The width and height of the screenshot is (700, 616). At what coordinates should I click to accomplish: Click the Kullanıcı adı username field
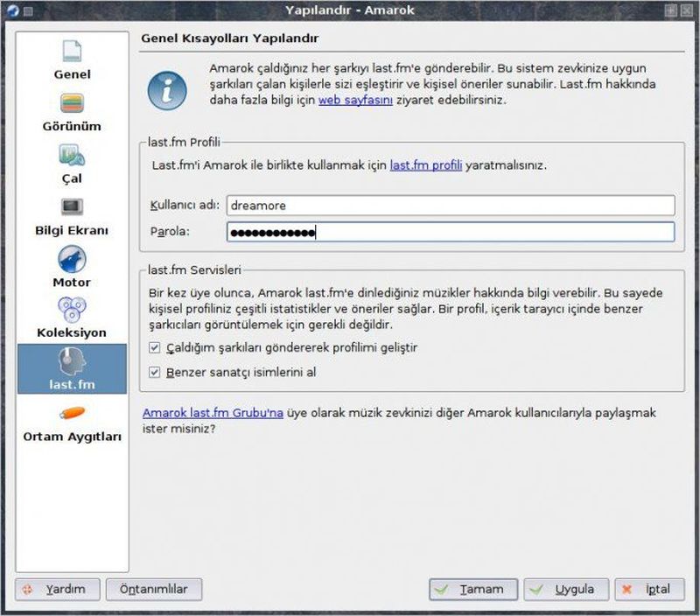pos(450,205)
